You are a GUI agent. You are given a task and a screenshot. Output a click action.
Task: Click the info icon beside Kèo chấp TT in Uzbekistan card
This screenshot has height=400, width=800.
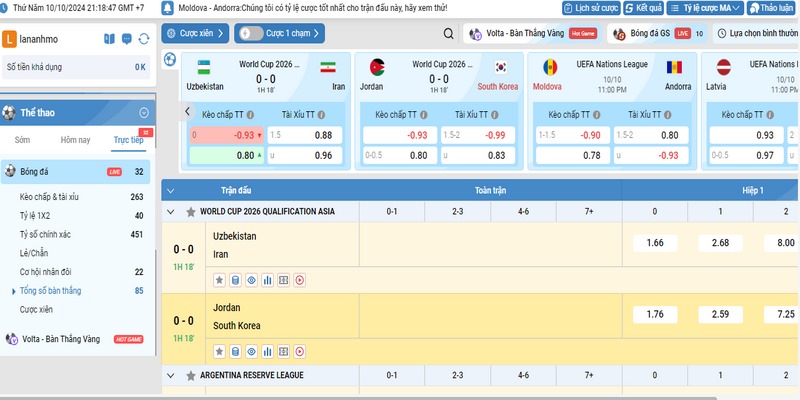point(251,115)
